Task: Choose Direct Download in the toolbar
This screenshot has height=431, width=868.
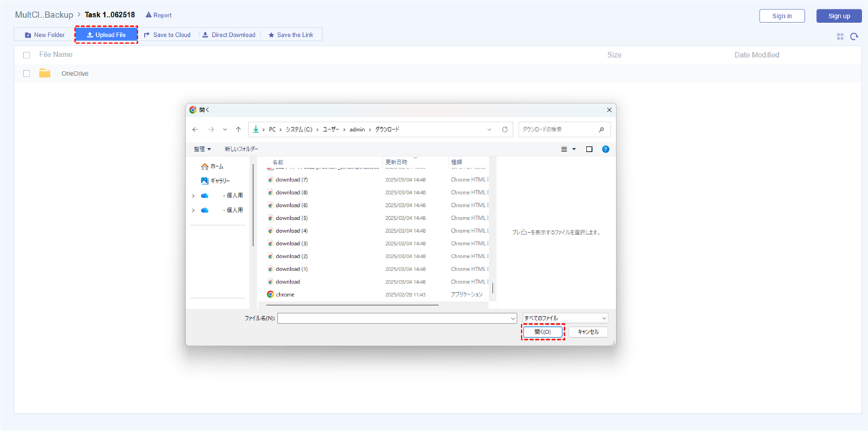Action: point(229,35)
